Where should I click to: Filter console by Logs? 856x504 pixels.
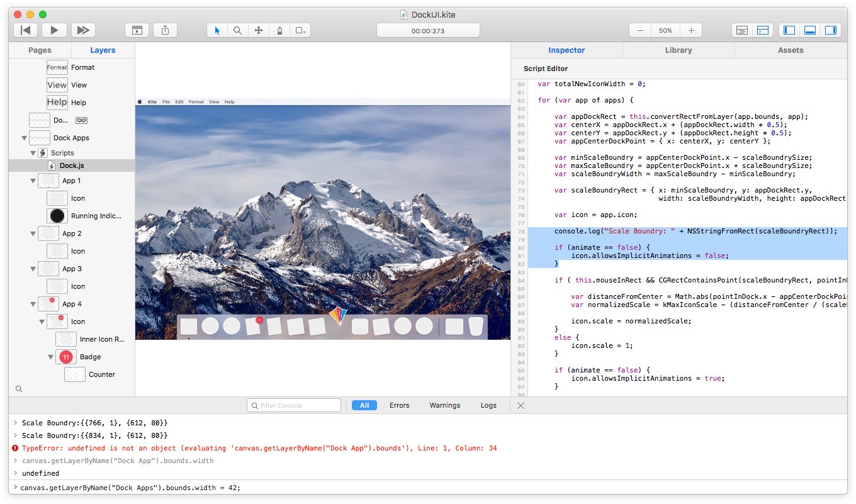click(488, 405)
